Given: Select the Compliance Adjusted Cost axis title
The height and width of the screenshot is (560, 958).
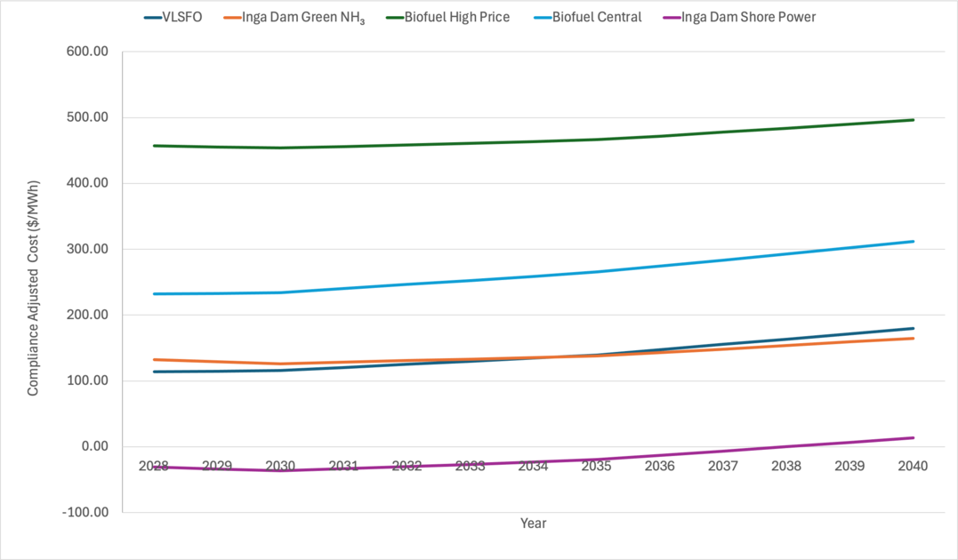Looking at the screenshot, I should pos(33,288).
